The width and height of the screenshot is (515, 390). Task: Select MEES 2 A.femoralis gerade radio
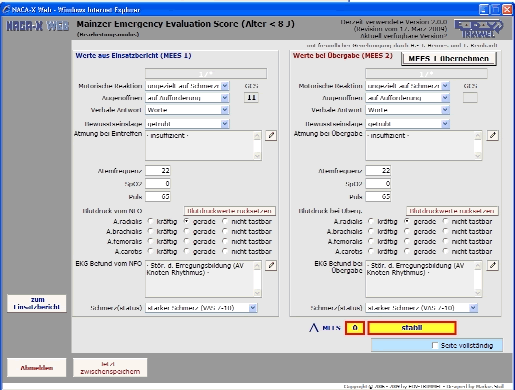tap(407, 241)
